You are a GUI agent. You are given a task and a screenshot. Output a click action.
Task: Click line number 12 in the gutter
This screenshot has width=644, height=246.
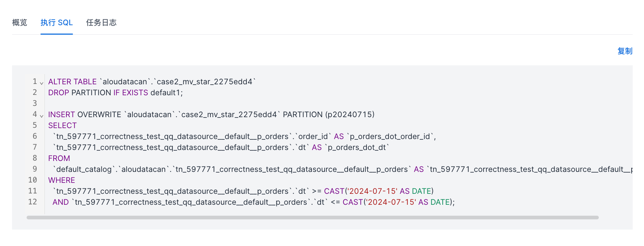click(32, 202)
